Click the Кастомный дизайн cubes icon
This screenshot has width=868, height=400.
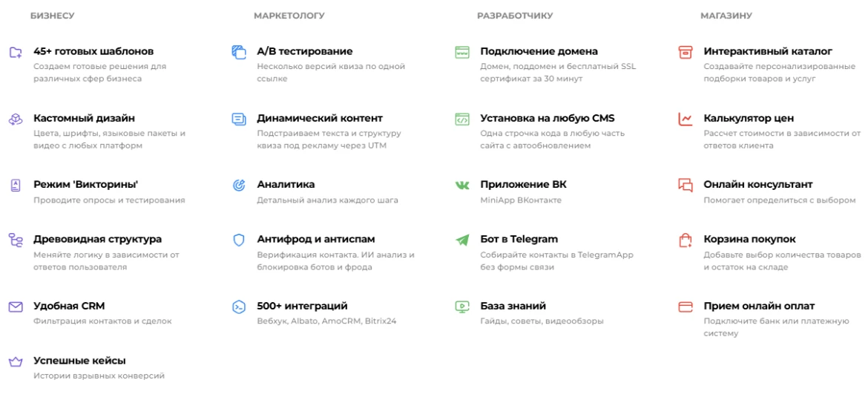[x=15, y=119]
